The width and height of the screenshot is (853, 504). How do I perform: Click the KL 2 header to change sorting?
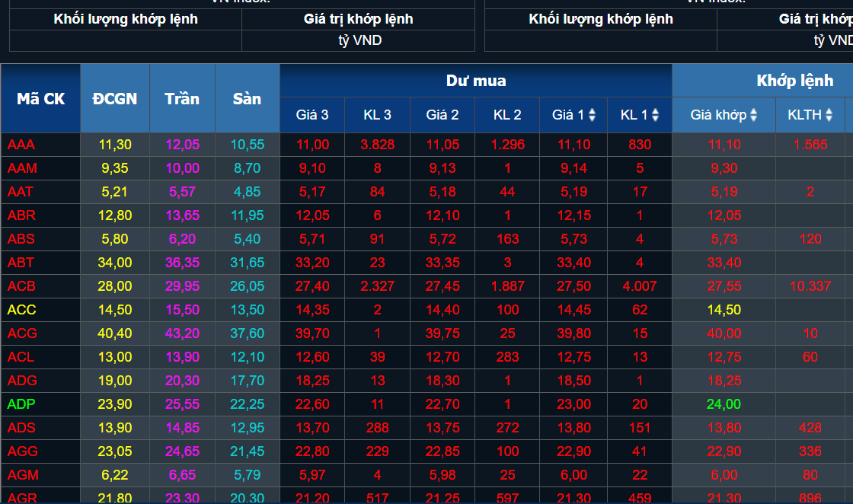tap(507, 115)
